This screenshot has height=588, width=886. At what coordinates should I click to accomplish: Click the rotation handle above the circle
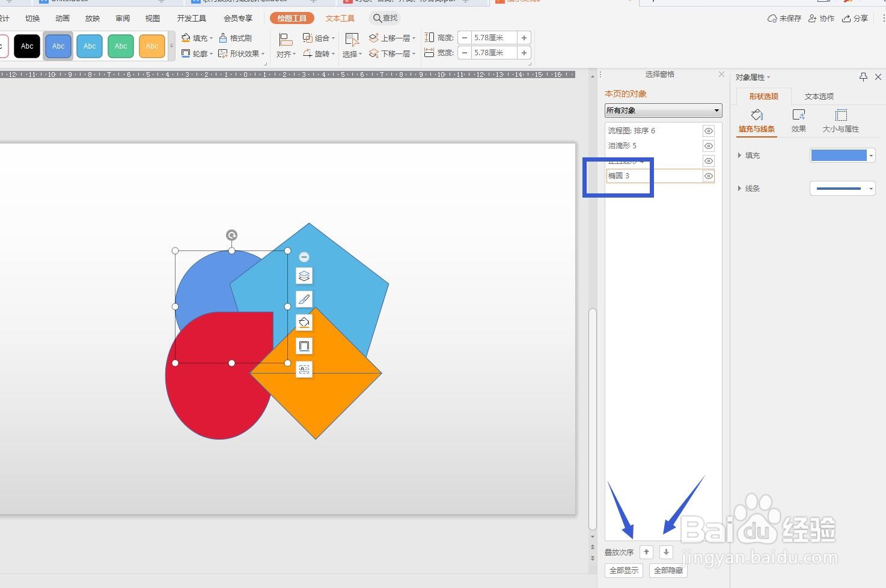click(x=231, y=235)
